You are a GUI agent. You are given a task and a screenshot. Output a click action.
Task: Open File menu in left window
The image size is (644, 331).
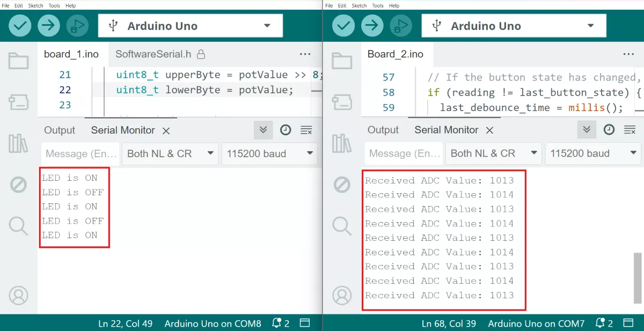(x=5, y=5)
